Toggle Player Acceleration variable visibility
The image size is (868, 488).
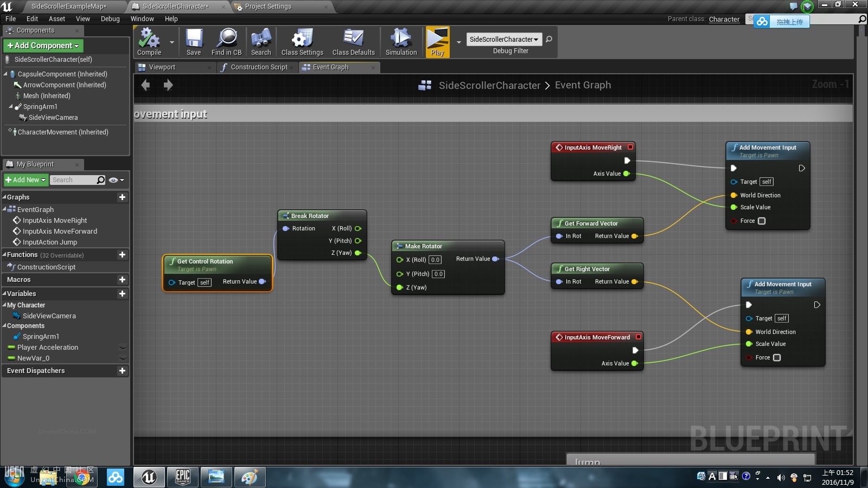click(123, 348)
